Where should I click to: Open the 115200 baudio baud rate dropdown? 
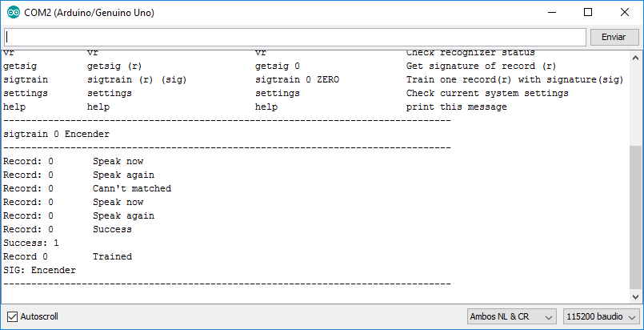pyautogui.click(x=601, y=317)
